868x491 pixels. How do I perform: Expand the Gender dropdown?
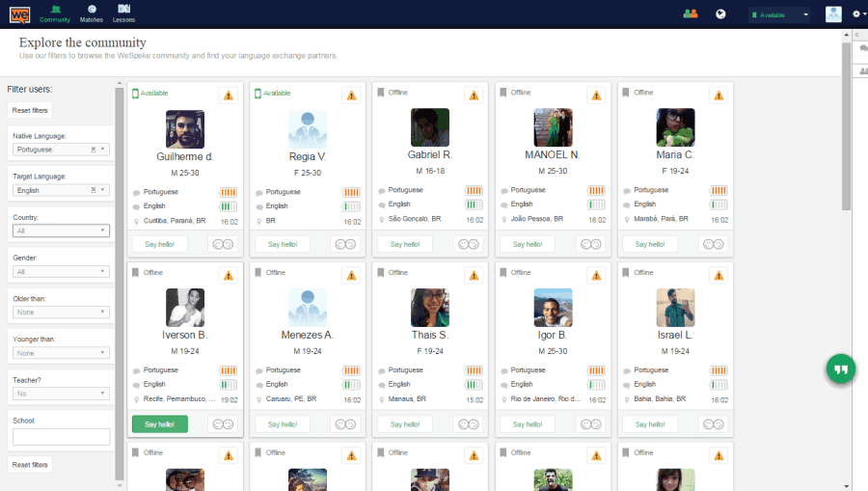(x=61, y=272)
